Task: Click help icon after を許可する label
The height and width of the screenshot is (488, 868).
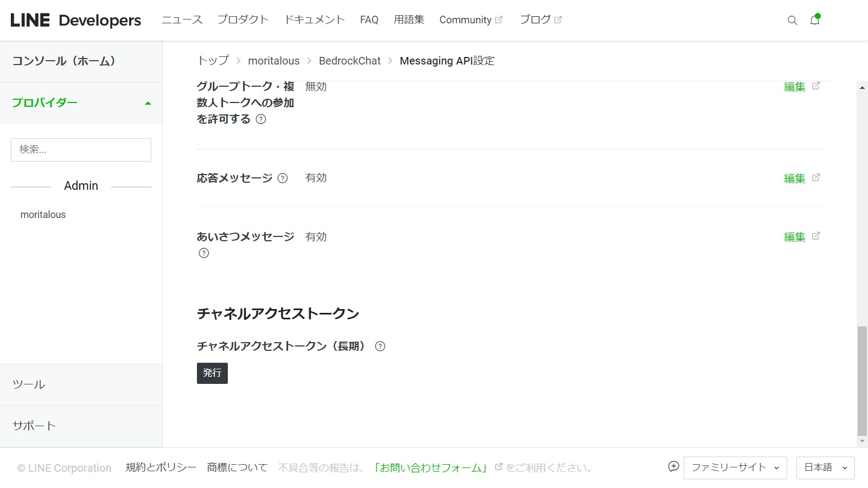Action: click(x=261, y=119)
